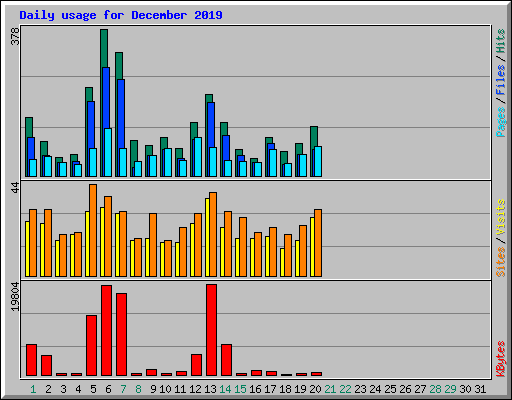This screenshot has width=512, height=400.
Task: Select day 7 on the date axis
Action: 123,389
